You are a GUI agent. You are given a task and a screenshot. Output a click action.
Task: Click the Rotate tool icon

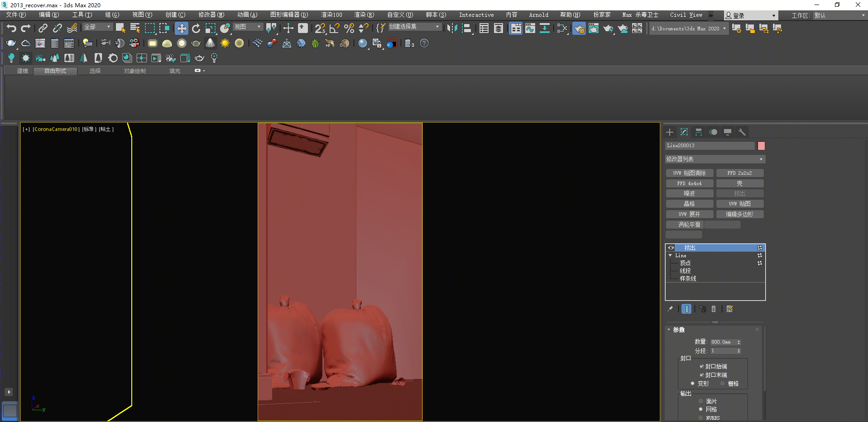click(196, 29)
